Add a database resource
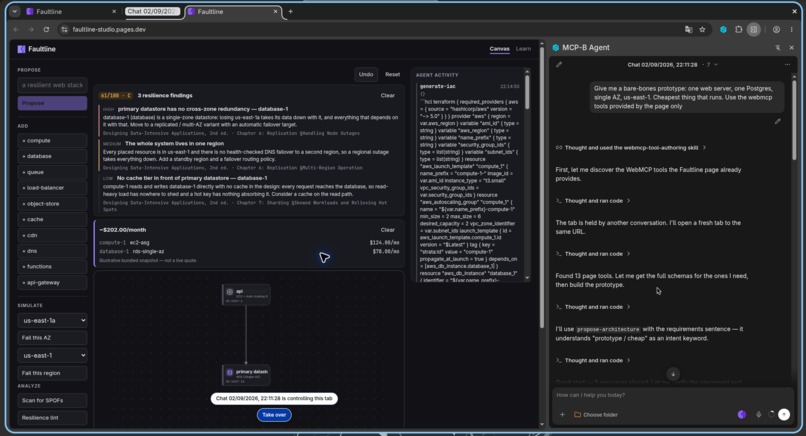 tap(52, 156)
